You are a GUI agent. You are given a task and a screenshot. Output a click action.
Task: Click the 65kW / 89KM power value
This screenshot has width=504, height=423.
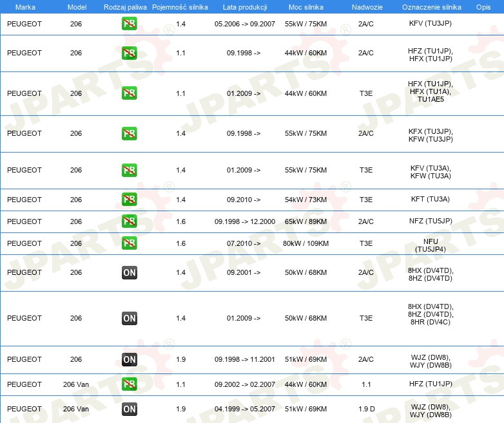pyautogui.click(x=305, y=221)
